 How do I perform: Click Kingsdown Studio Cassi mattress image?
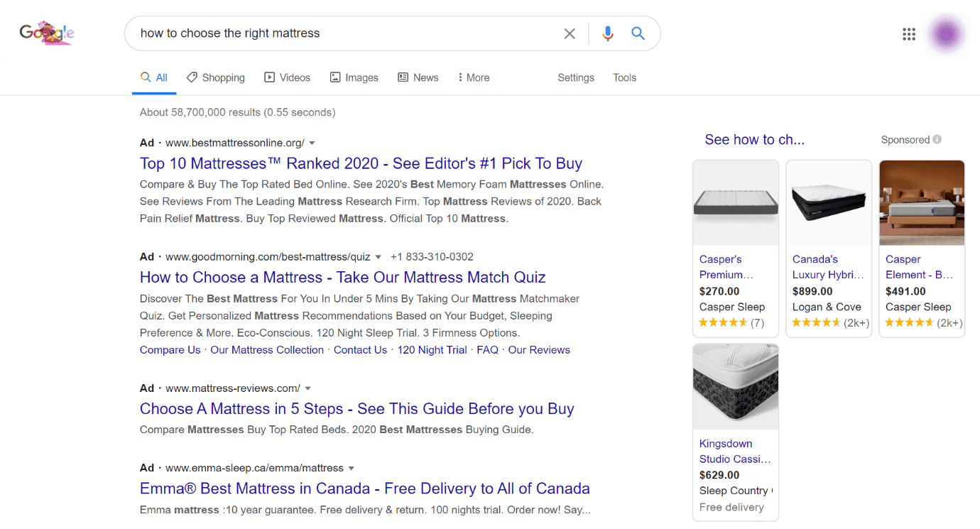click(x=736, y=387)
